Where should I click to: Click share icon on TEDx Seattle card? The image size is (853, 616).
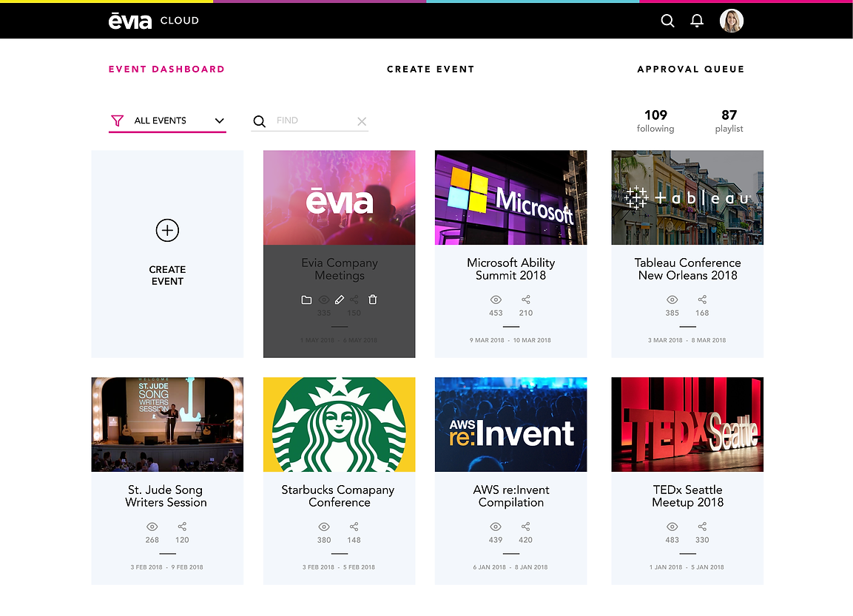pyautogui.click(x=702, y=527)
